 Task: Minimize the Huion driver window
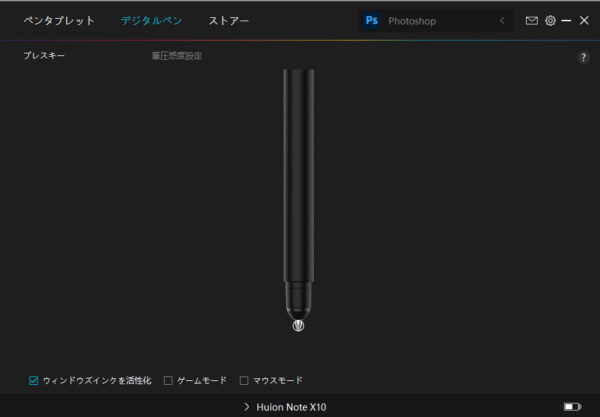pyautogui.click(x=567, y=21)
